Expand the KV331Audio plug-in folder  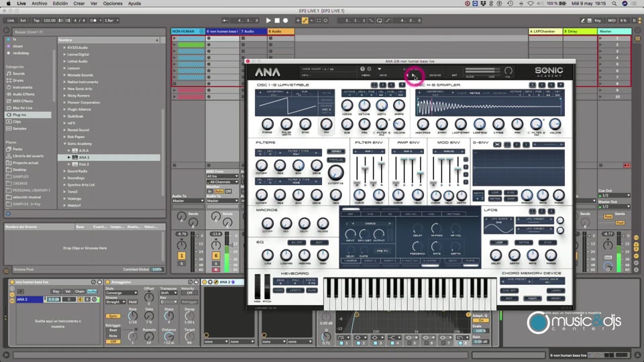click(64, 48)
